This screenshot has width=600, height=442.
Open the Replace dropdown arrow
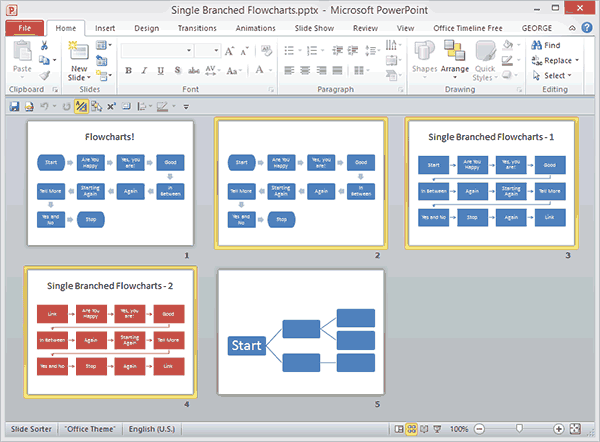tap(577, 60)
